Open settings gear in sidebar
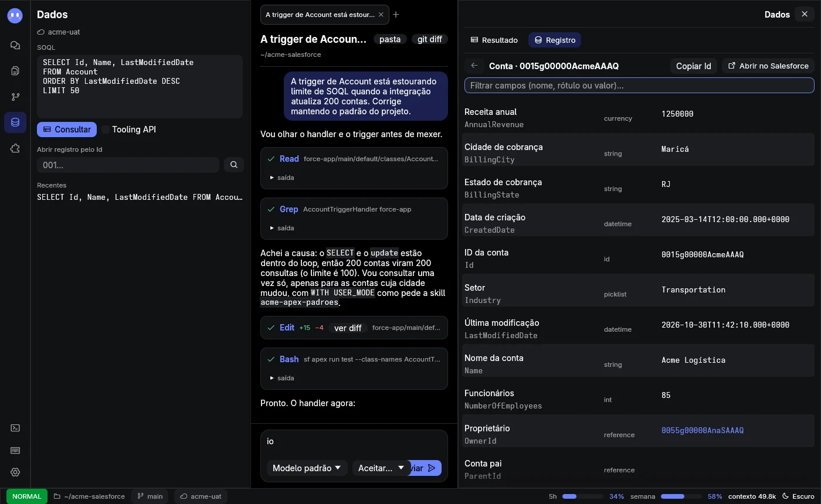The width and height of the screenshot is (821, 504). [x=15, y=472]
